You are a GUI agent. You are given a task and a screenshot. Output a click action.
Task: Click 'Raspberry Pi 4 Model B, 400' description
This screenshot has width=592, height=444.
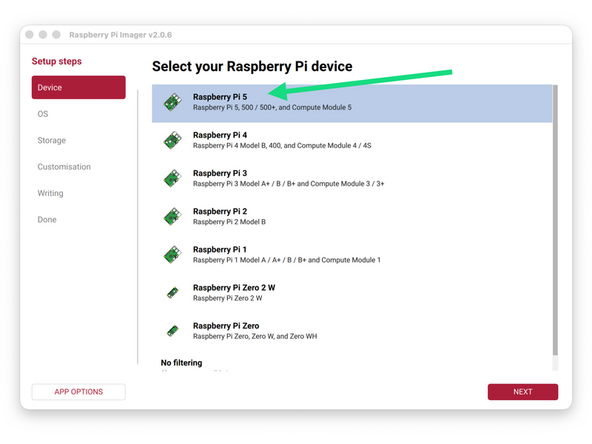point(282,146)
